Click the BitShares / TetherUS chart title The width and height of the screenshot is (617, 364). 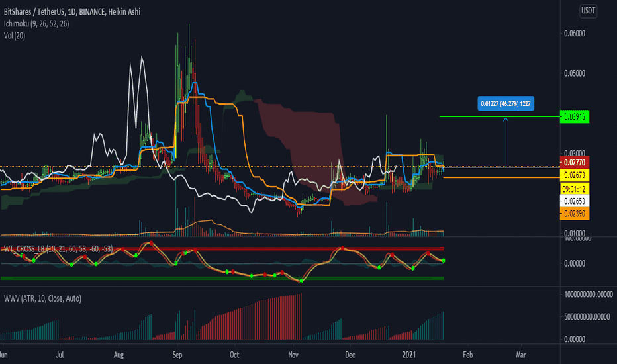[x=72, y=12]
